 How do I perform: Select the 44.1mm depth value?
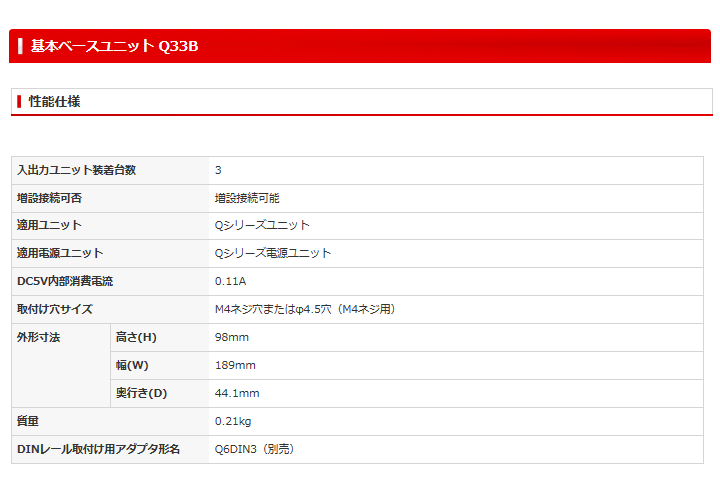[x=237, y=394]
